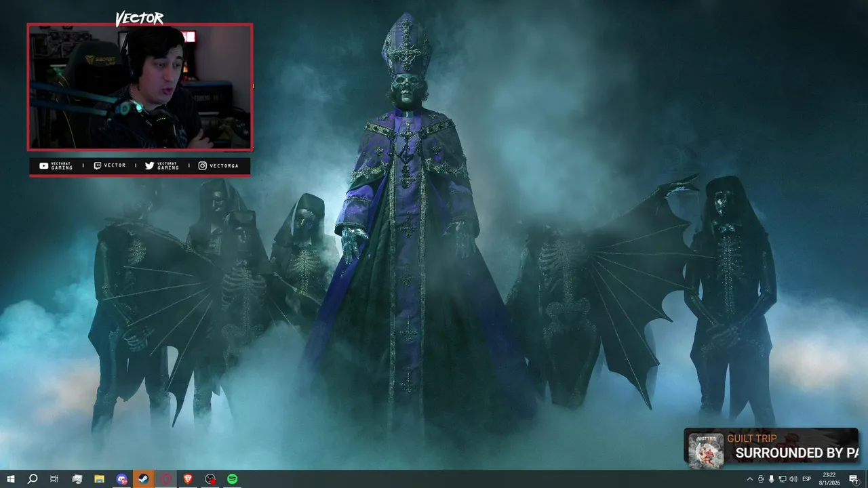Screen dimensions: 868x488
Task: Open the notification center with 7 alerts
Action: click(x=854, y=479)
